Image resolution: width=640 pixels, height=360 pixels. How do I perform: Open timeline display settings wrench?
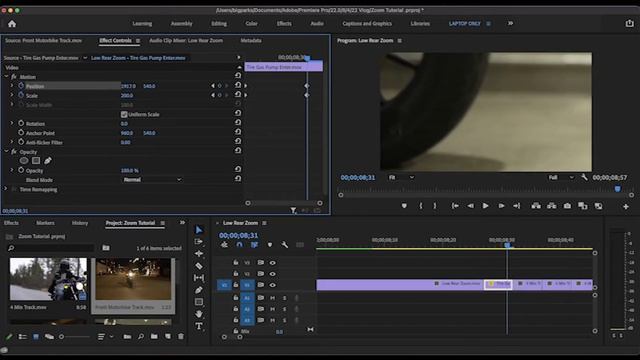[x=284, y=245]
